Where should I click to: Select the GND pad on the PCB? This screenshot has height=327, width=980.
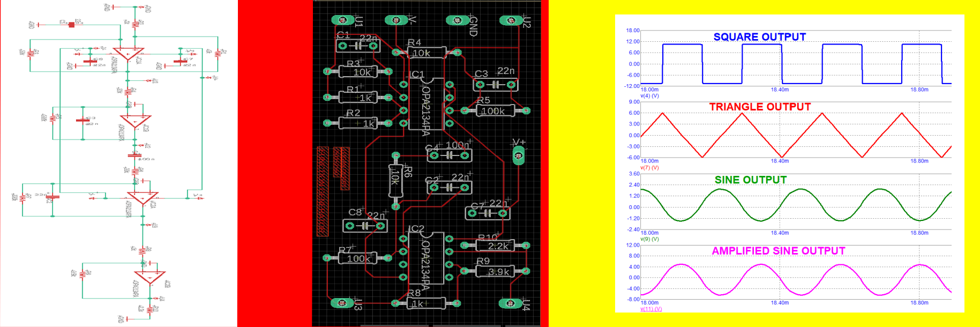click(457, 20)
